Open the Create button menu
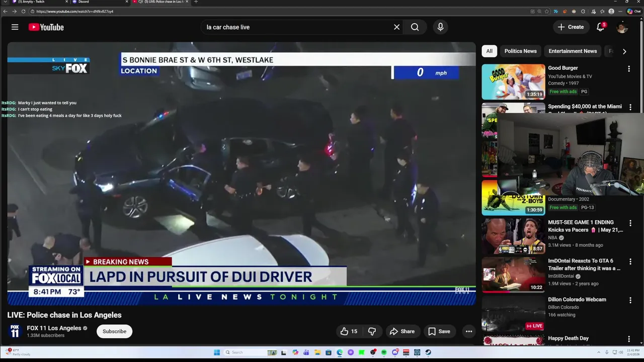The width and height of the screenshot is (644, 362). tap(571, 27)
